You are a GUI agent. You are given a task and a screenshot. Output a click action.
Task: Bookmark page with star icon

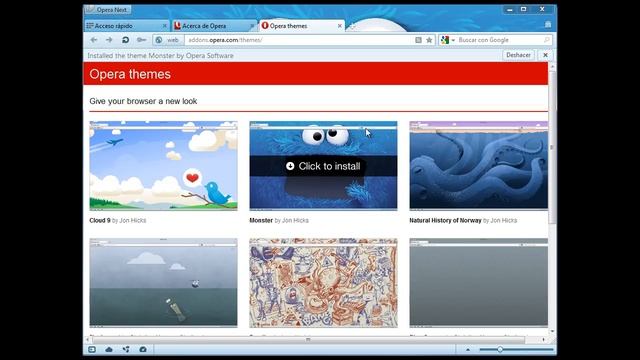coord(429,40)
